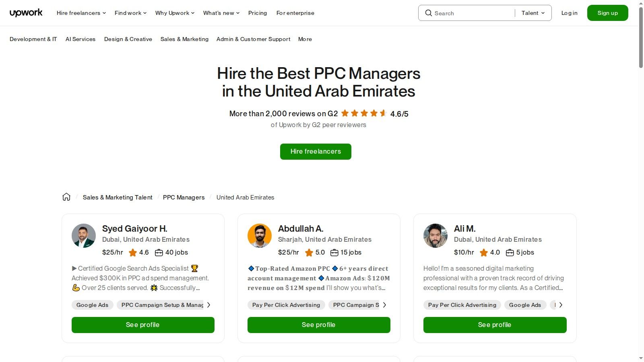Expand the Find work menu

tap(130, 13)
